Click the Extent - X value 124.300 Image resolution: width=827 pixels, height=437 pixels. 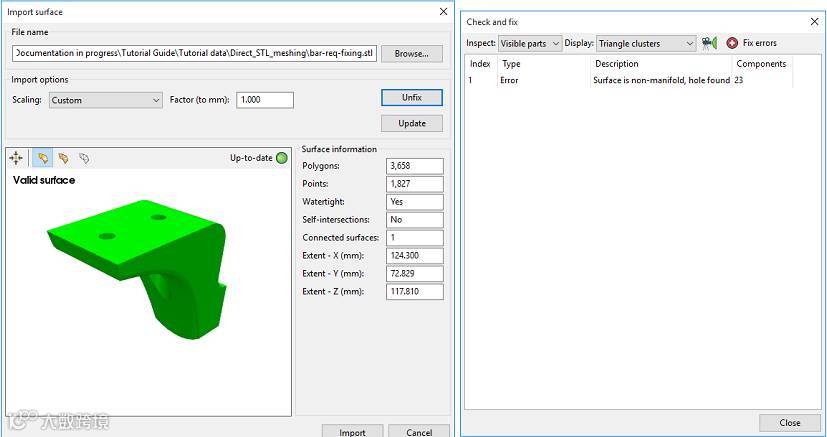tap(415, 256)
